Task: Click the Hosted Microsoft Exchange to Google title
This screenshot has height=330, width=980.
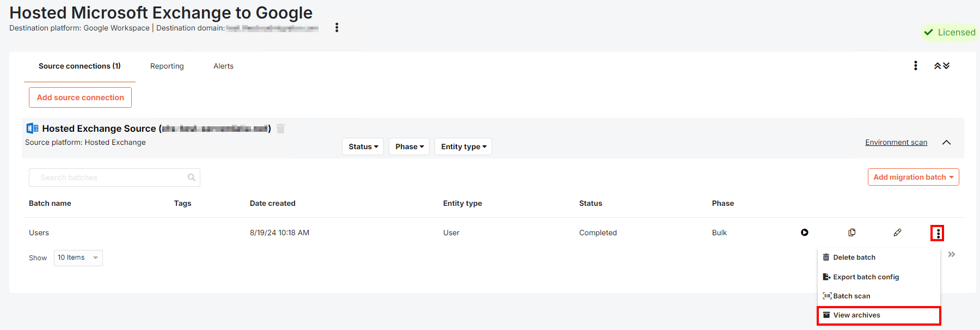Action: (161, 13)
